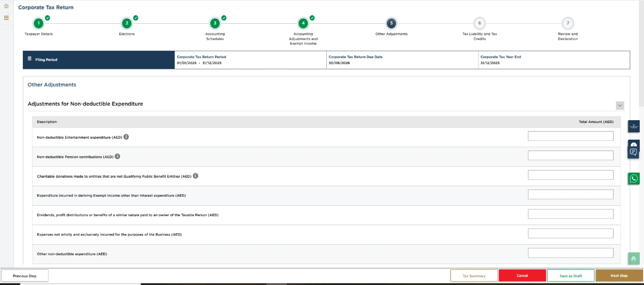Viewport: 644px width, 285px height.
Task: Click Save as Draft button
Action: tap(571, 275)
